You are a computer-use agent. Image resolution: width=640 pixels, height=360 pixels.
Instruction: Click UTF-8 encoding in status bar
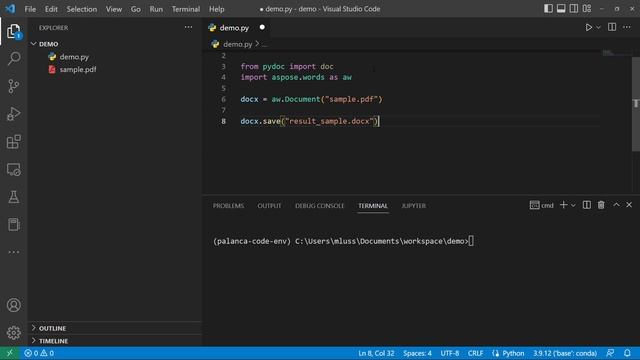[x=449, y=353]
